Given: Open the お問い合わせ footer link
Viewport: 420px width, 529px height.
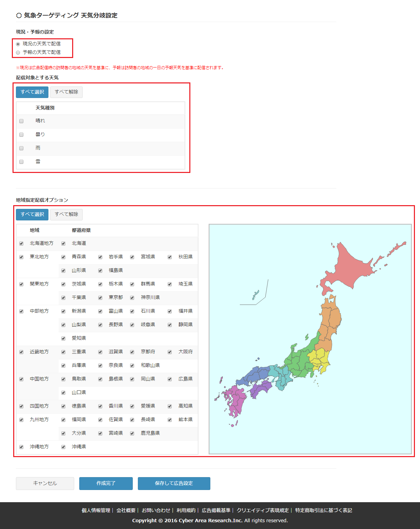Looking at the screenshot, I should pyautogui.click(x=156, y=510).
